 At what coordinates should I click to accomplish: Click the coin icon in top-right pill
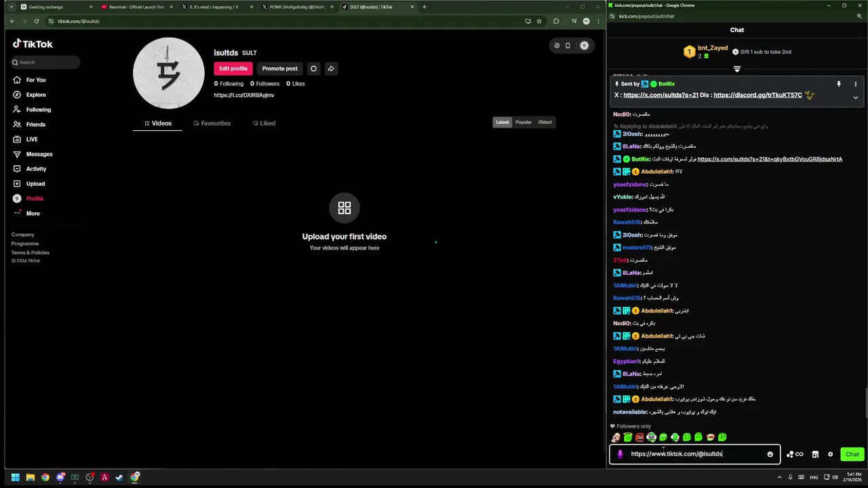tap(557, 45)
